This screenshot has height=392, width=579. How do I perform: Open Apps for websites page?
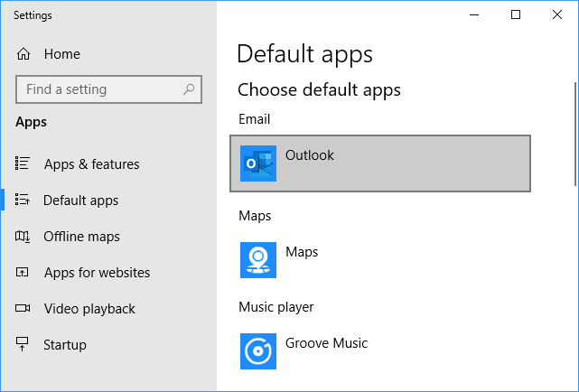98,273
